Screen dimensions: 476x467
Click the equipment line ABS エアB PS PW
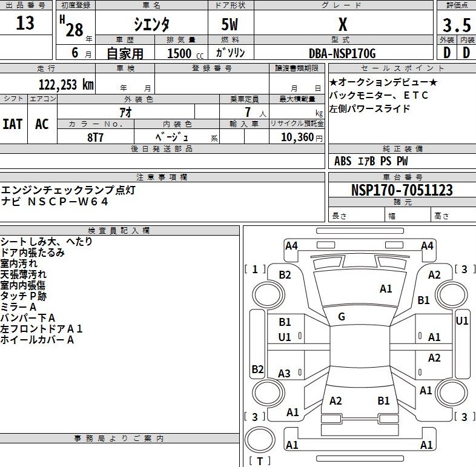point(371,161)
